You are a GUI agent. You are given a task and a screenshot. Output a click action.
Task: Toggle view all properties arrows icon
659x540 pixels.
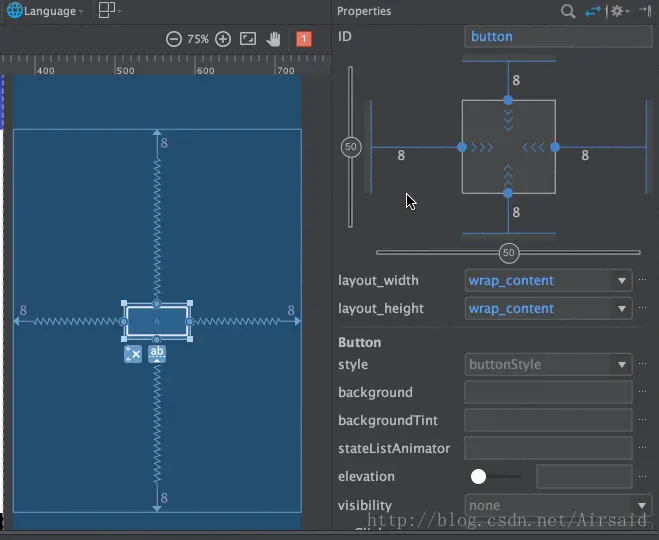point(593,11)
